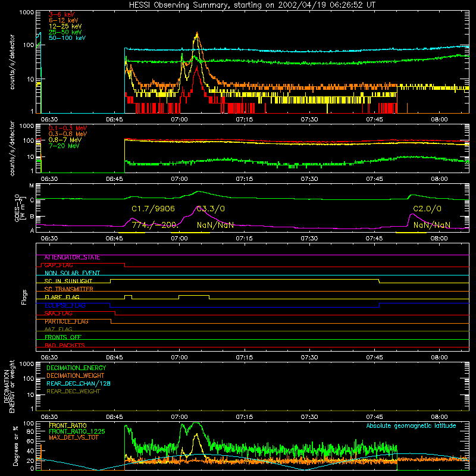476x476 pixels.
Task: Click the Absolute geomagnetic latitude label
Action: click(411, 426)
